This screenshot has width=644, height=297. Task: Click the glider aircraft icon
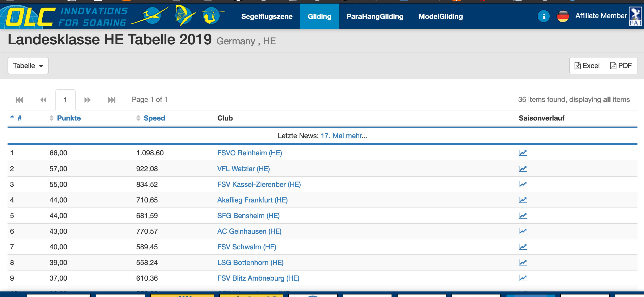151,16
